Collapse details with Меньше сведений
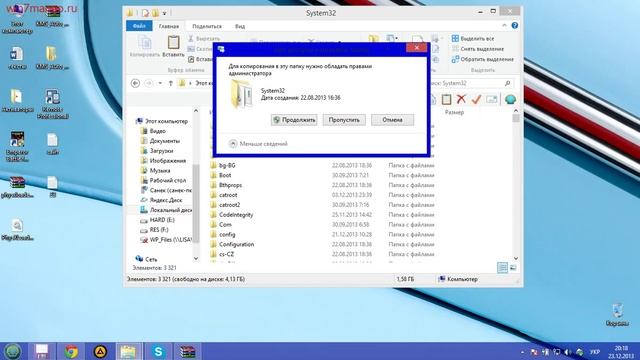The width and height of the screenshot is (640, 360). pos(258,144)
